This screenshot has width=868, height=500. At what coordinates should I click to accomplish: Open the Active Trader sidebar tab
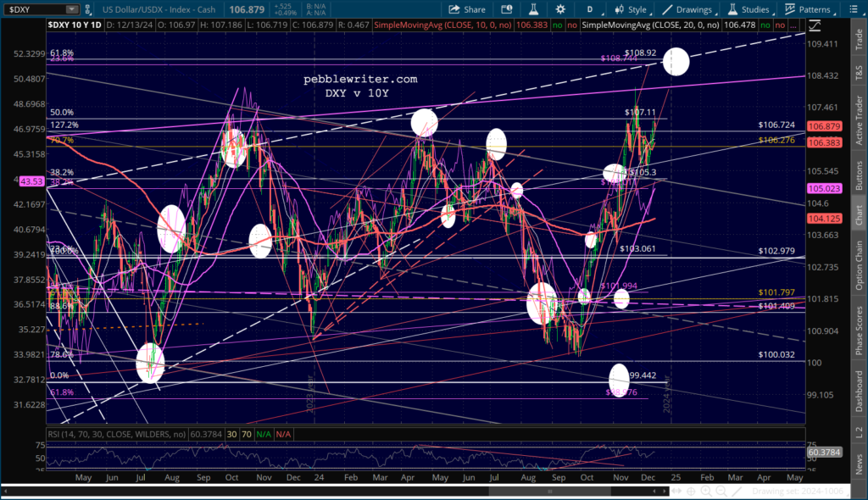tap(859, 119)
